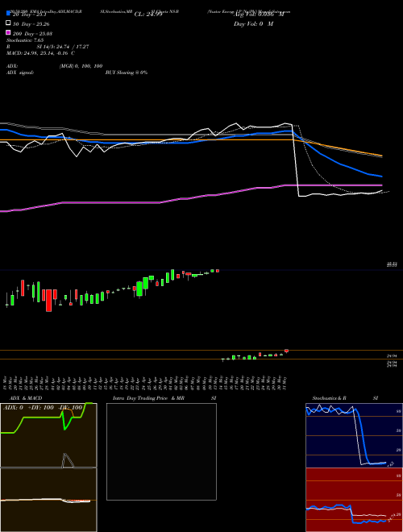Click the 24.94 price-axis label beside the orange line
Viewport: 403px width, 532px height.
pyautogui.click(x=392, y=356)
